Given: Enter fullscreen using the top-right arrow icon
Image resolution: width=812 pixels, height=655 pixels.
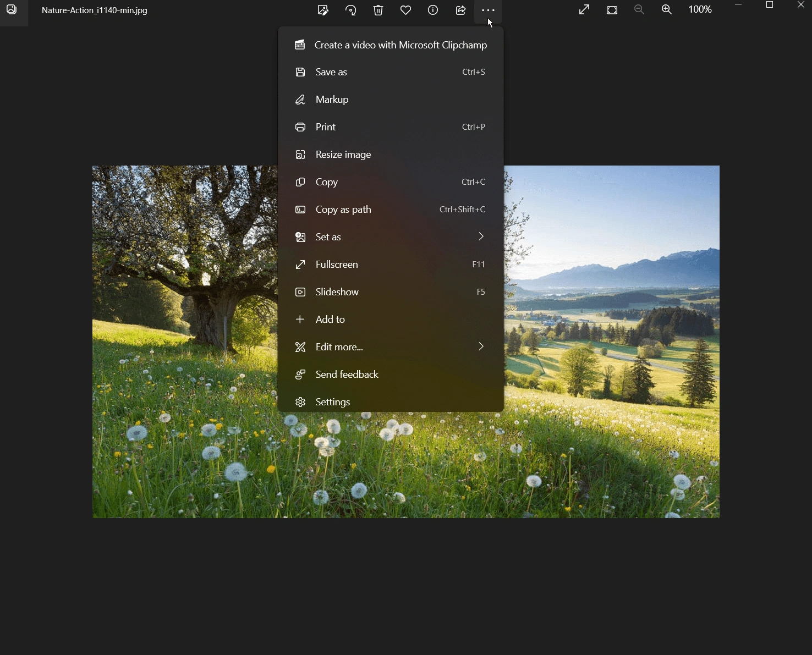Looking at the screenshot, I should 584,10.
